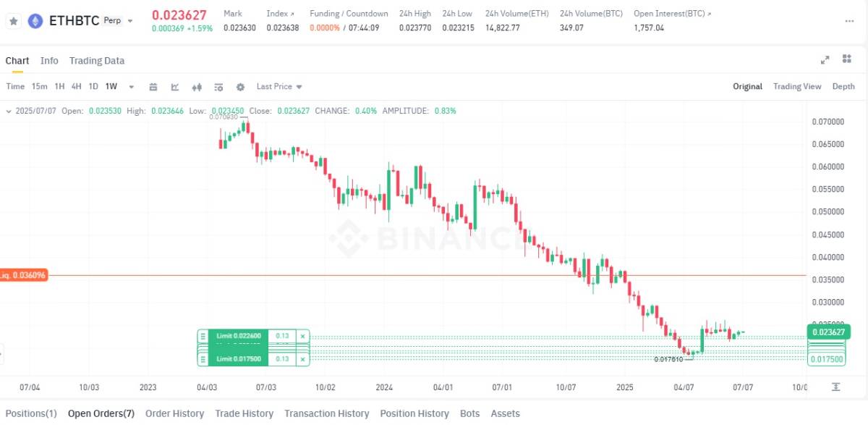
Task: Star ETHBTC as a favorite
Action: point(13,21)
